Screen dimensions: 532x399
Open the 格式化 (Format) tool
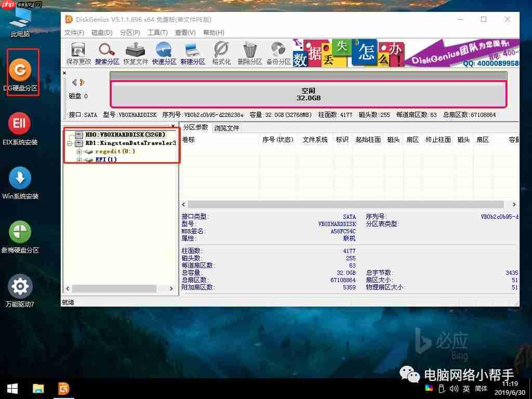click(x=220, y=52)
